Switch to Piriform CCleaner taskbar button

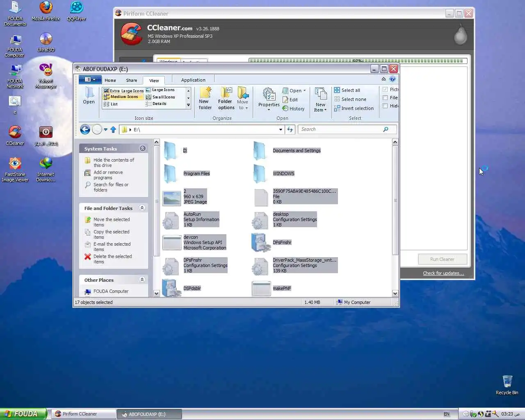pyautogui.click(x=83, y=414)
